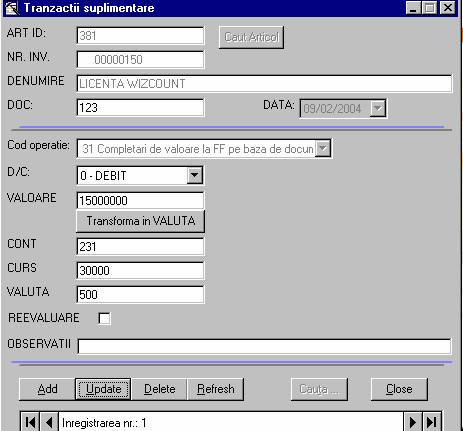This screenshot has height=431, width=463.
Task: Jump to the last record
Action: tap(432, 422)
